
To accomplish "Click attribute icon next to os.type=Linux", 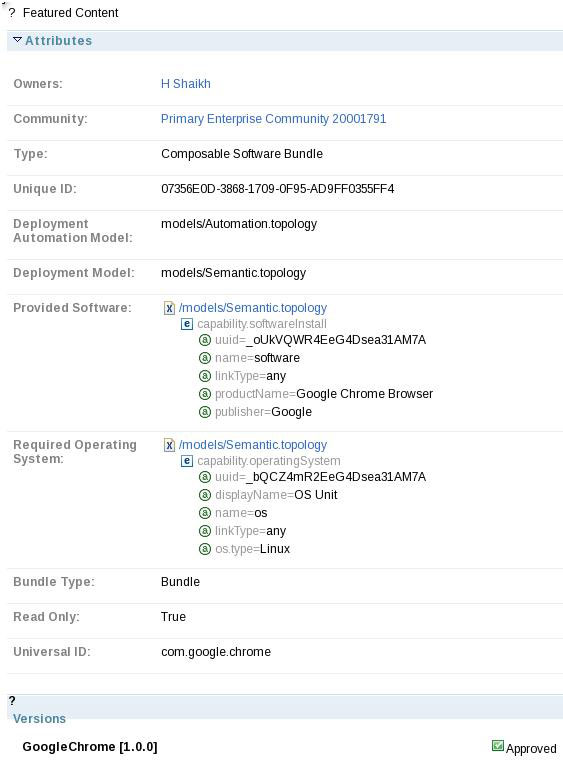I will point(205,549).
